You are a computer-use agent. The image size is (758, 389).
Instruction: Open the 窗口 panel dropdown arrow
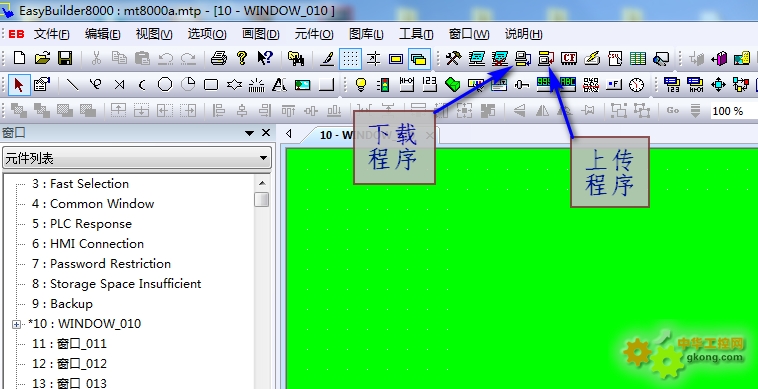pyautogui.click(x=249, y=133)
